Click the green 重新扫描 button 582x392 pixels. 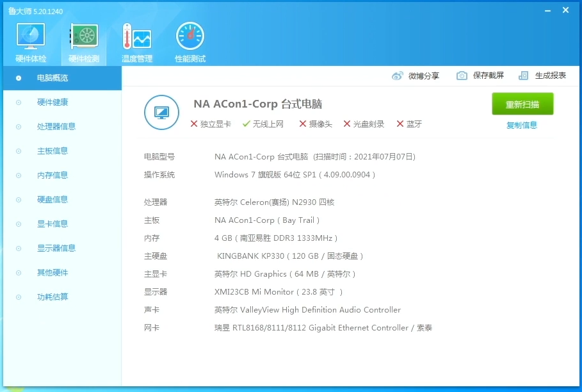[x=522, y=104]
